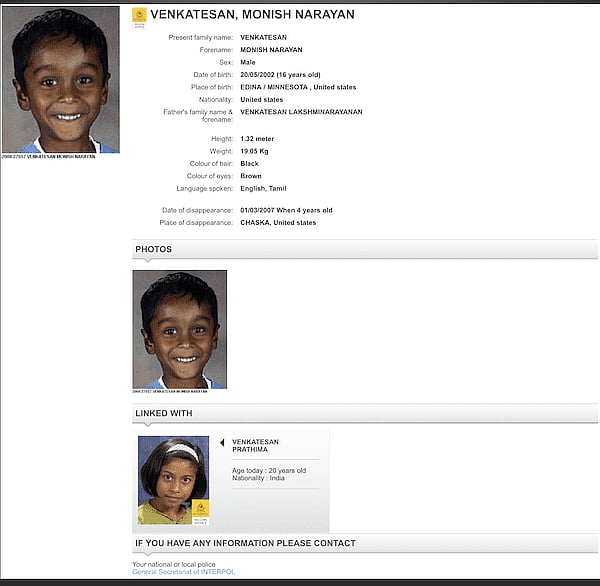The width and height of the screenshot is (600, 586).
Task: Click the yellow notice icon beside the title
Action: [x=139, y=16]
